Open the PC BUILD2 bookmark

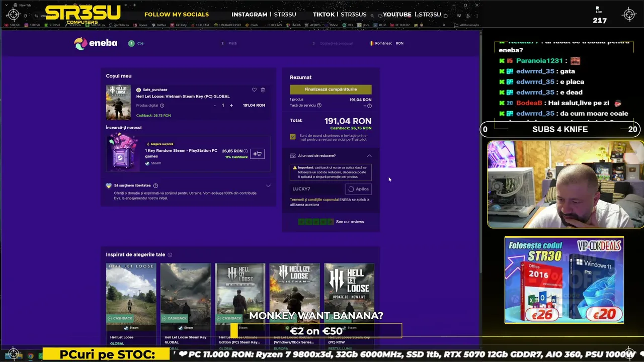400,25
